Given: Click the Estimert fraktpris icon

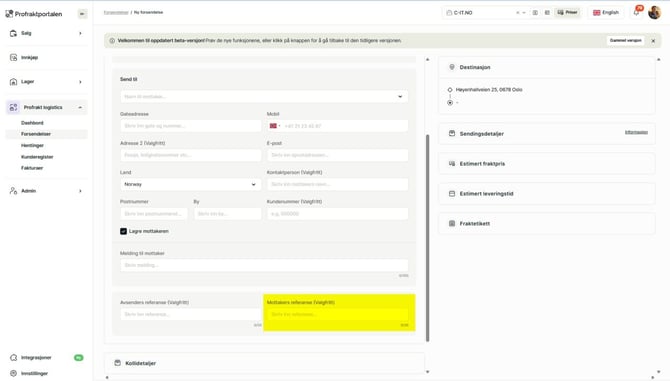Looking at the screenshot, I should pyautogui.click(x=452, y=164).
